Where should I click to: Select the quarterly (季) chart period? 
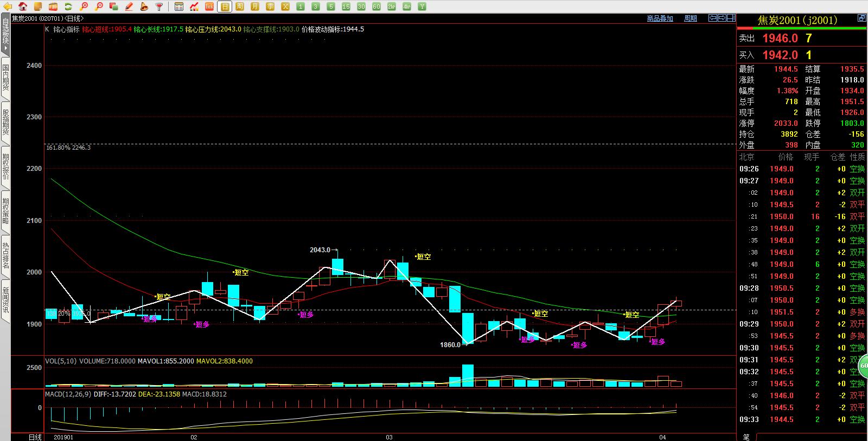coord(270,7)
